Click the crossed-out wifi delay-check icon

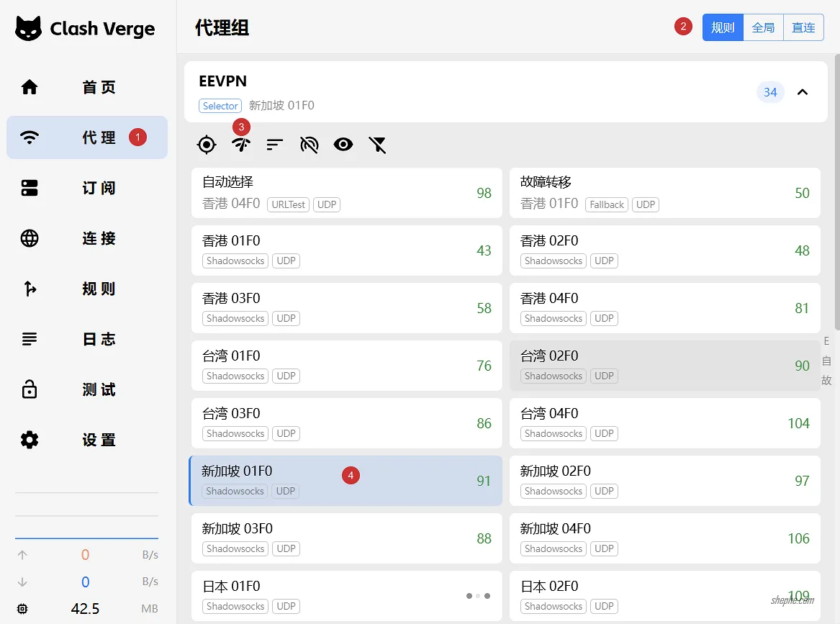click(x=309, y=145)
